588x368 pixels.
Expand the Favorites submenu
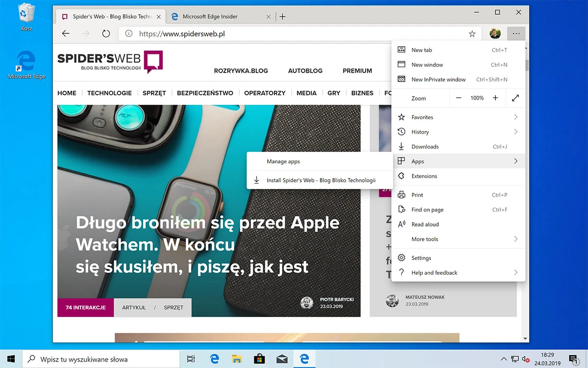[458, 117]
